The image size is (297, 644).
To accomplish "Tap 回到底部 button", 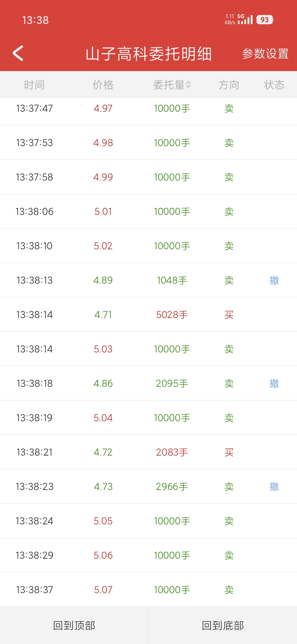I will [x=223, y=625].
